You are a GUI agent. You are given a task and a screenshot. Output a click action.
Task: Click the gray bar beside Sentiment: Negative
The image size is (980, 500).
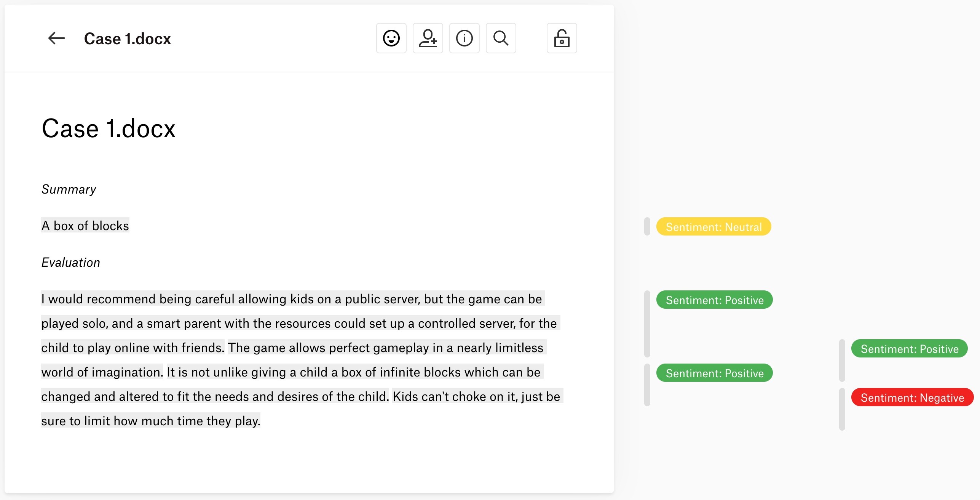click(x=842, y=409)
